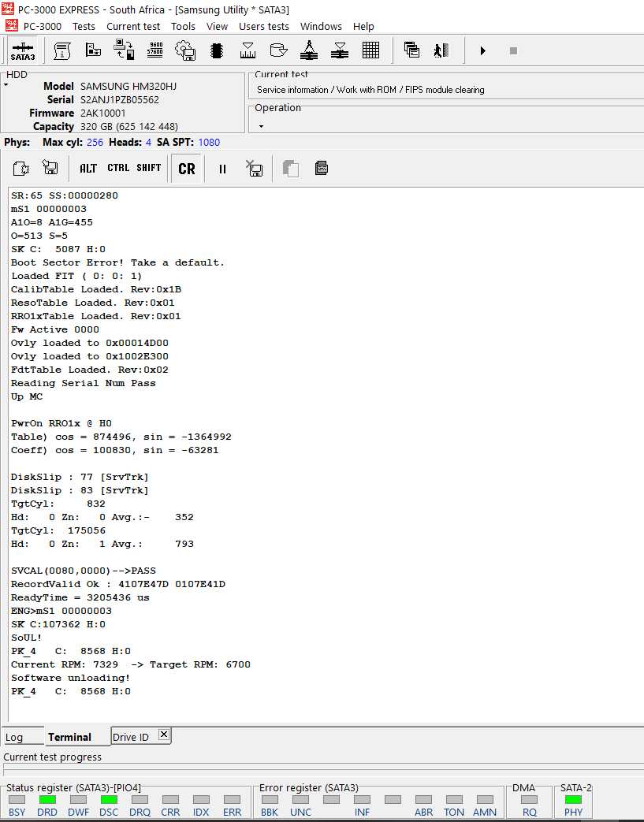Open the Tools menu
This screenshot has height=822, width=644.
tap(183, 26)
